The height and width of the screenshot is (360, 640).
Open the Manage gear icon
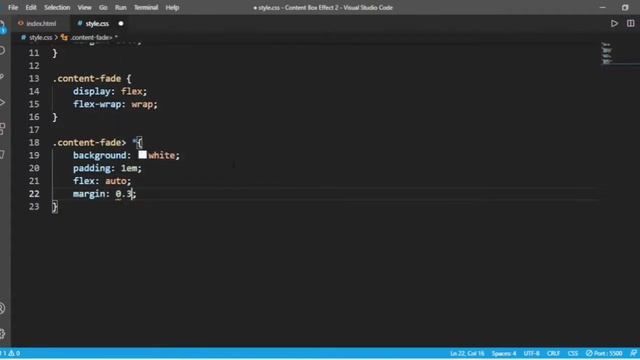(2, 333)
